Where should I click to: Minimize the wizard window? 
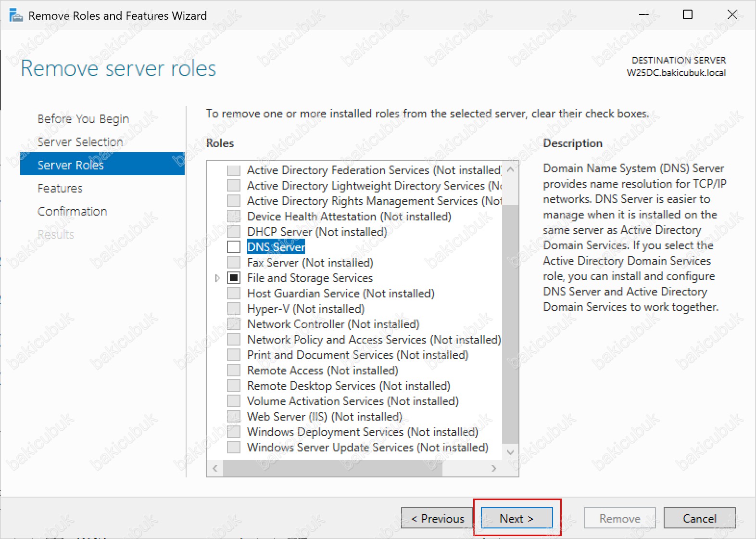click(643, 15)
